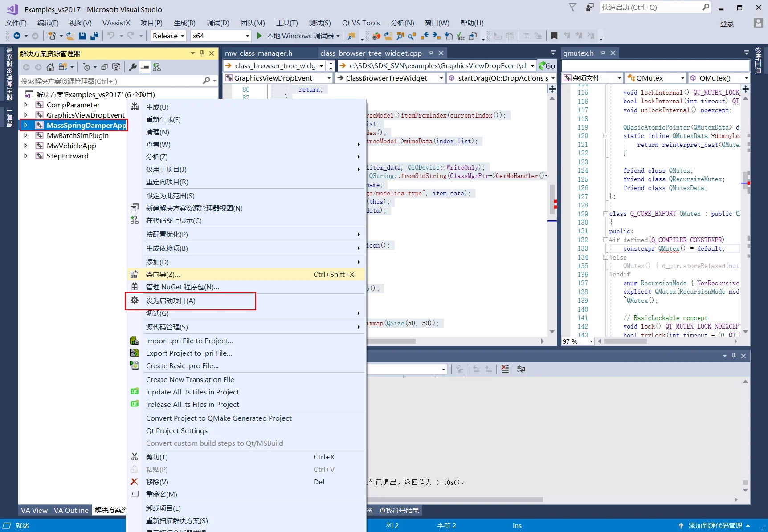
Task: Click the user account icon at top right
Action: coord(758,23)
